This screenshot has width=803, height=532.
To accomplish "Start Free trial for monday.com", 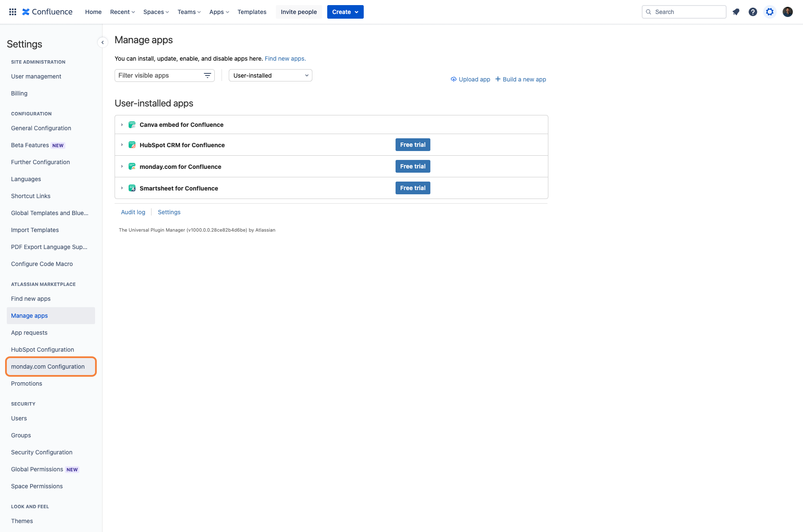I will [x=413, y=166].
